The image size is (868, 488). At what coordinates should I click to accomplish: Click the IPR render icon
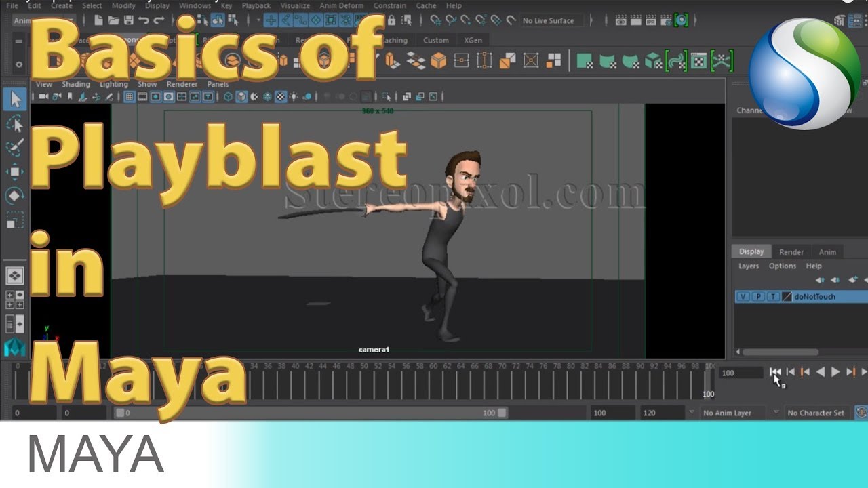[650, 20]
